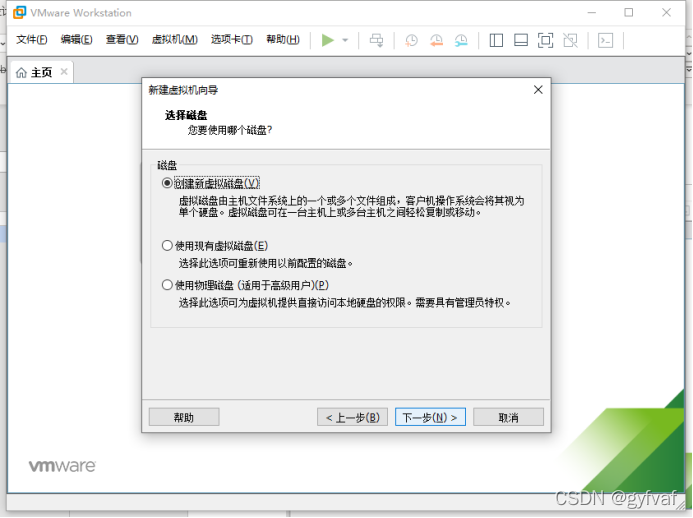Continue with 下一步(N) > button
This screenshot has height=518, width=693.
(430, 417)
